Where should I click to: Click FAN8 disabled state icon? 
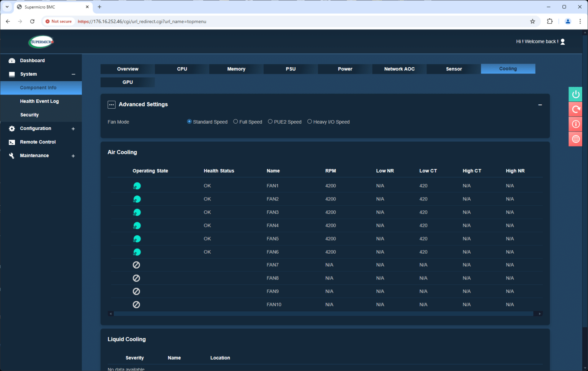coord(136,278)
